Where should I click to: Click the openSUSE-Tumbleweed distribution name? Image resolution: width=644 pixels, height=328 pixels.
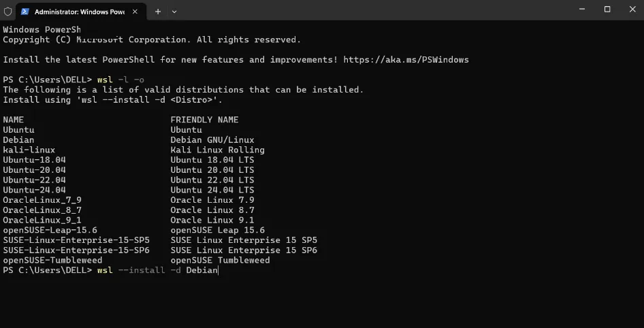[x=52, y=260]
